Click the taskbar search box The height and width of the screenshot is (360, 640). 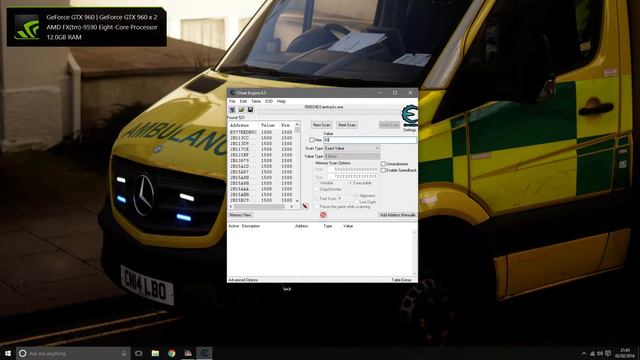[x=73, y=353]
